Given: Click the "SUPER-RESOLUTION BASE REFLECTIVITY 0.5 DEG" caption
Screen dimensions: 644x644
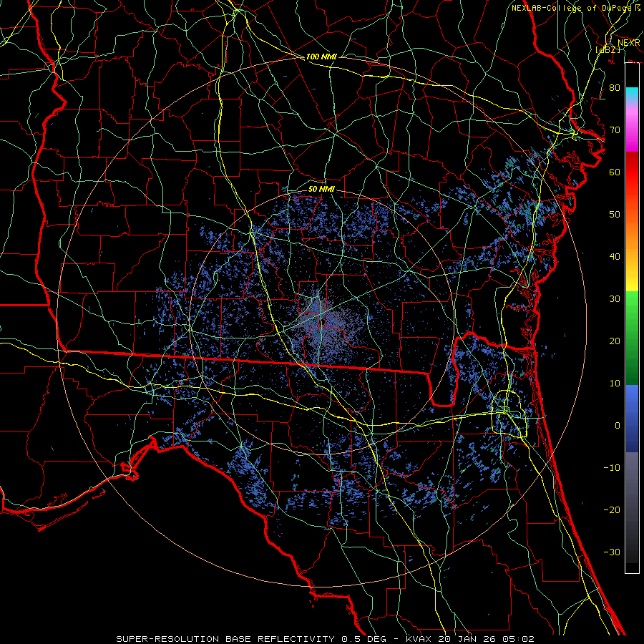Looking at the screenshot, I should (250, 639).
